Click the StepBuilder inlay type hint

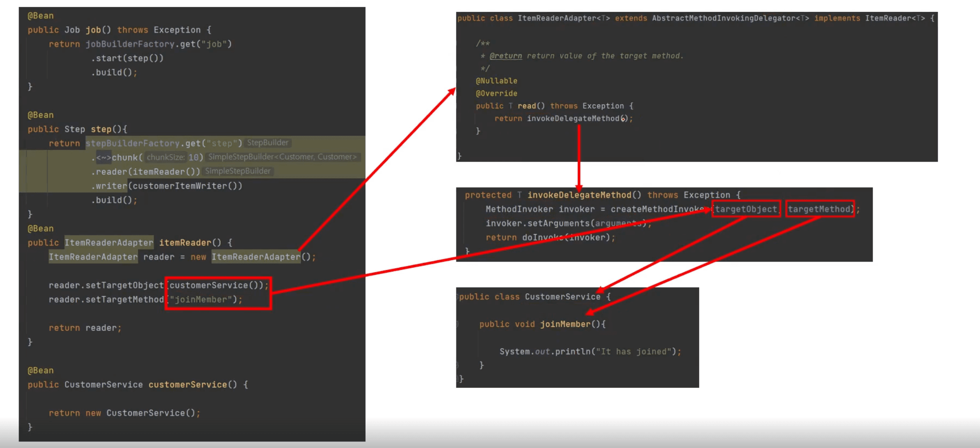[268, 143]
